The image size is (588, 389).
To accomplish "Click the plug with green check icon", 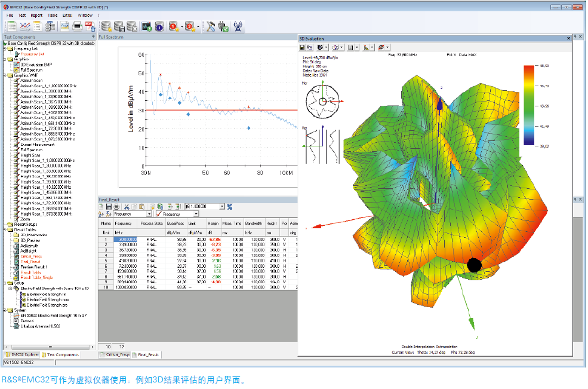I will 223,26.
